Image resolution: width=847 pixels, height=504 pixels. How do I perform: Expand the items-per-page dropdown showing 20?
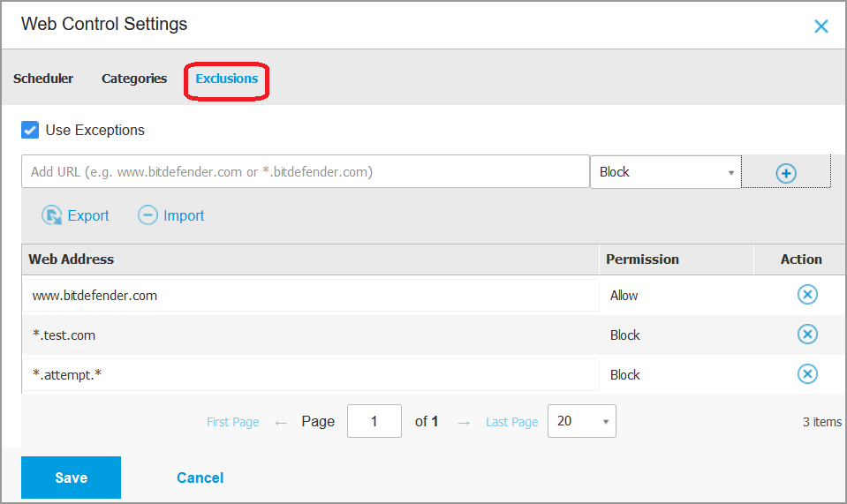(581, 421)
